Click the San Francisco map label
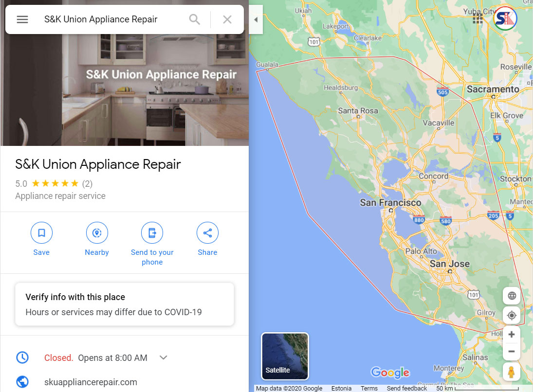The height and width of the screenshot is (392, 533). coord(390,203)
